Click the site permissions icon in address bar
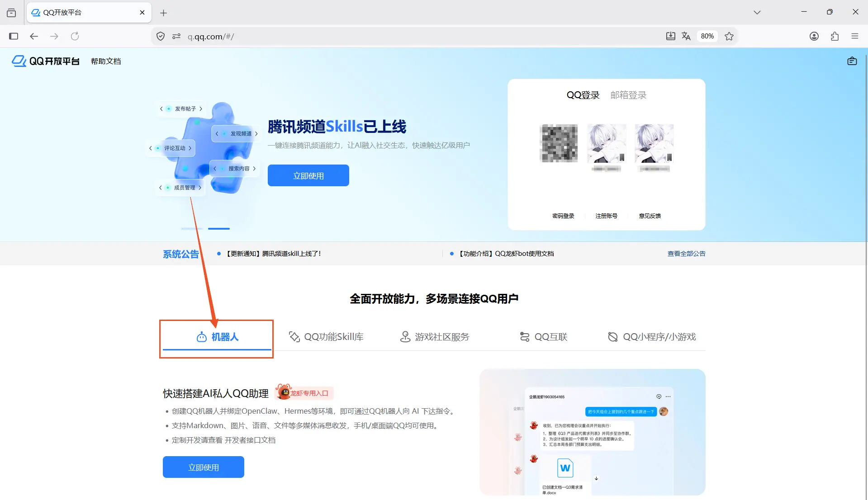Image resolution: width=868 pixels, height=500 pixels. 176,36
